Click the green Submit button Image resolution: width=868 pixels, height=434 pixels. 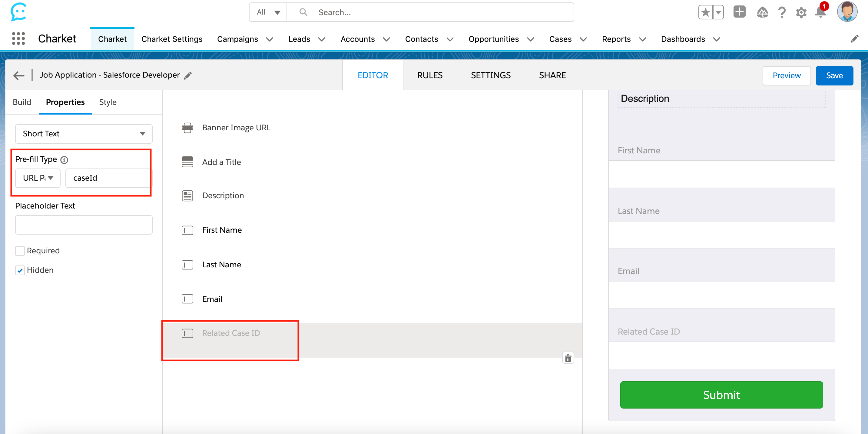pos(721,395)
